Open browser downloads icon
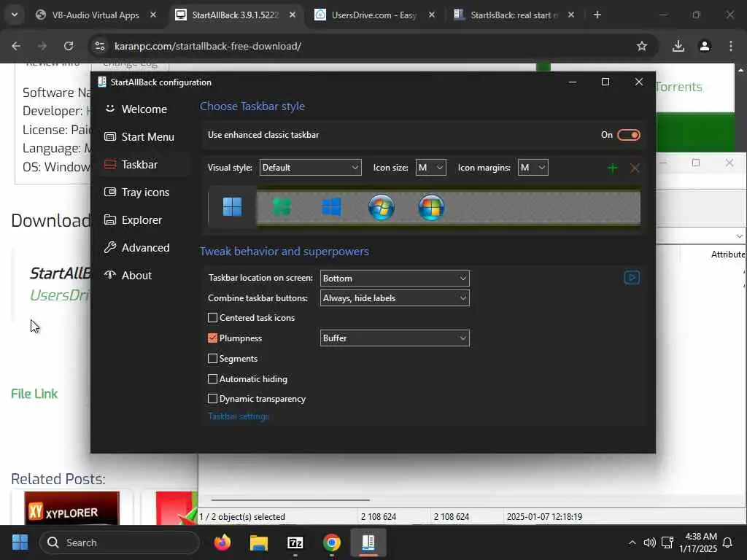 point(678,46)
